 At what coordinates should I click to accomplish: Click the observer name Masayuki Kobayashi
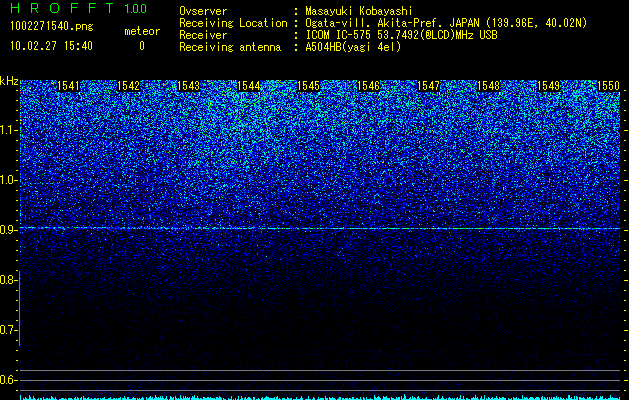[359, 11]
